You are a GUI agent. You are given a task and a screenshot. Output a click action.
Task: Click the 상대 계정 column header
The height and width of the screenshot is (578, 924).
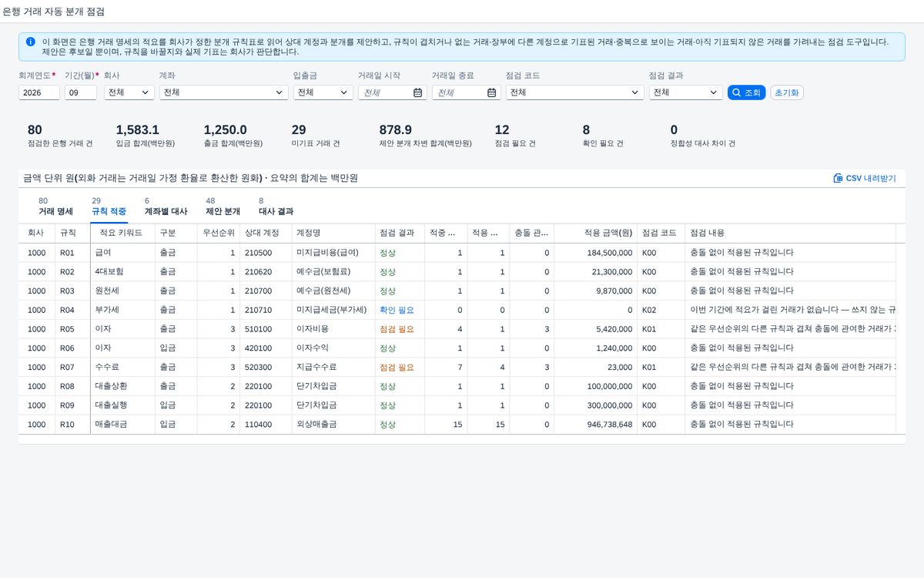coord(266,233)
